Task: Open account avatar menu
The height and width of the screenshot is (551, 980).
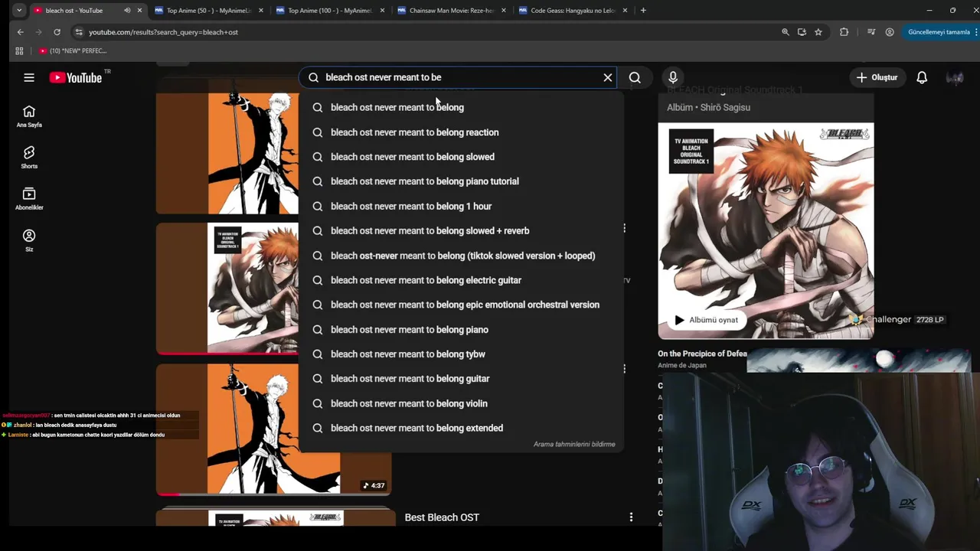Action: (955, 77)
